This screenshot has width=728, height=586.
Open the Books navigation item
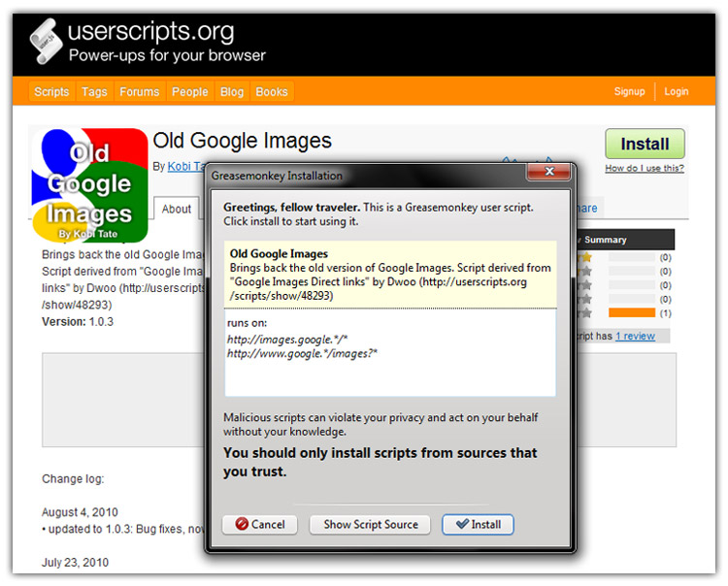click(272, 91)
